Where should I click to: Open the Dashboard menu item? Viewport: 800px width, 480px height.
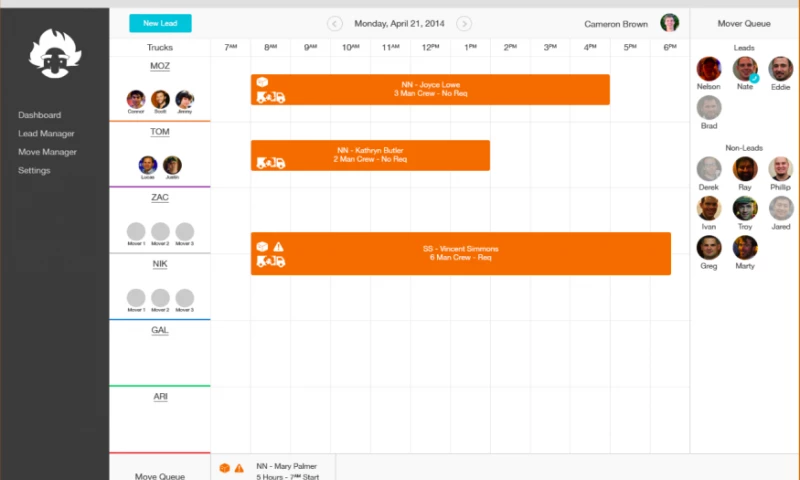pyautogui.click(x=39, y=115)
